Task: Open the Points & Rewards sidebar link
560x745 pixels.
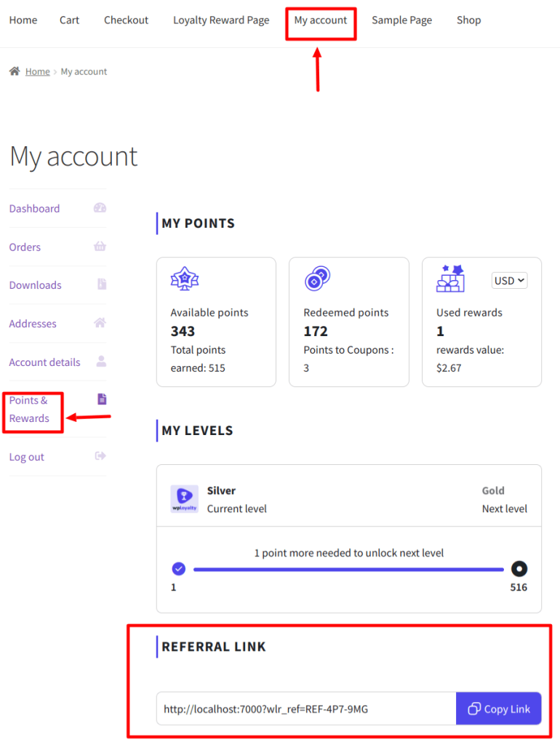Action: point(29,409)
